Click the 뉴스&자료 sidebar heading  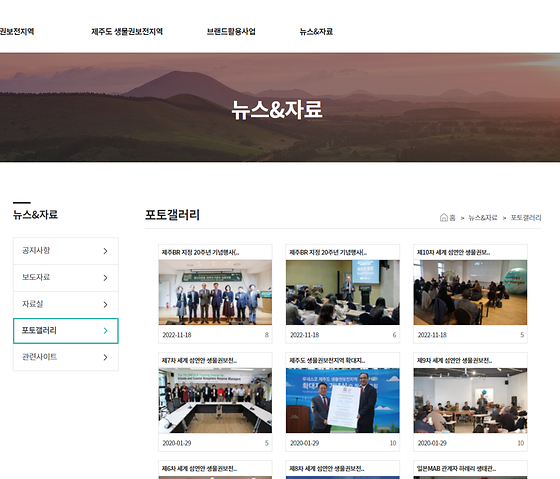(35, 215)
